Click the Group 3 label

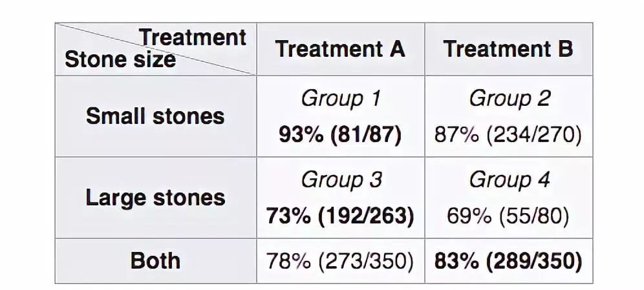(341, 180)
